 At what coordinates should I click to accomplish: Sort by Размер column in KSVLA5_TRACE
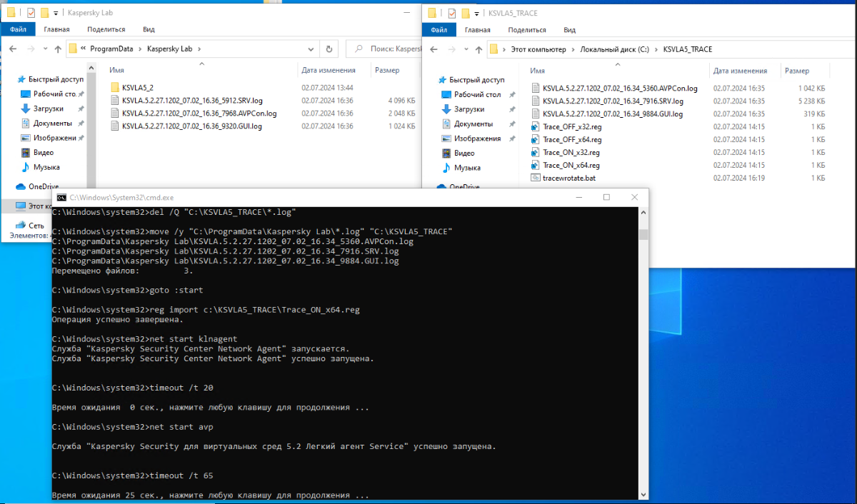pyautogui.click(x=797, y=71)
